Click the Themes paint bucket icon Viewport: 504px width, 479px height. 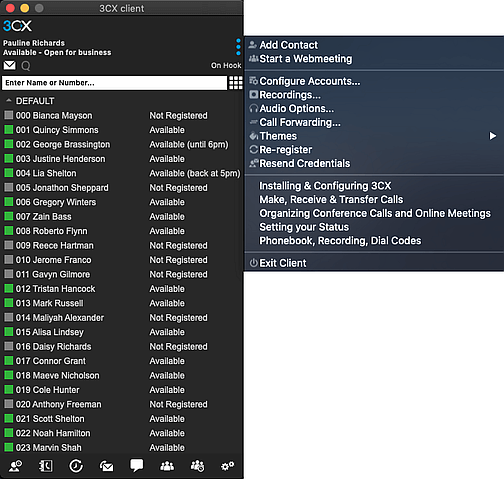click(254, 136)
